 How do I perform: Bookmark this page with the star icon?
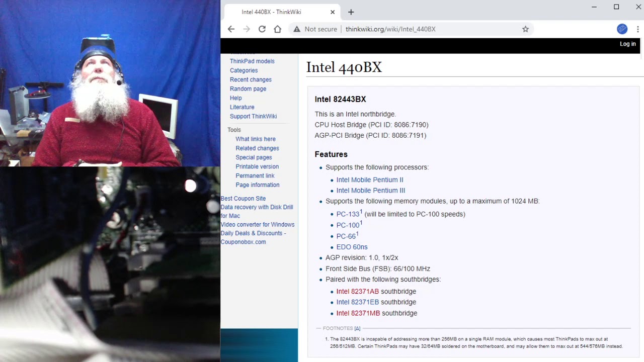525,29
